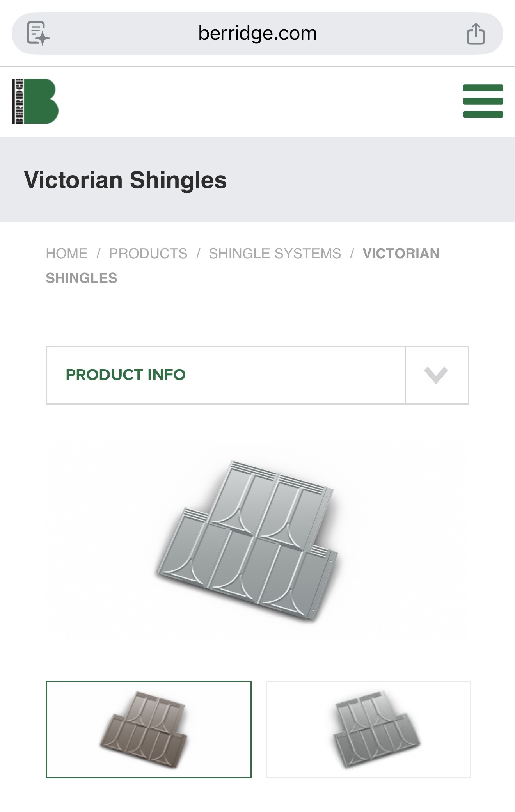This screenshot has height=812, width=515.
Task: Open the hamburger navigation menu
Action: coord(483,101)
